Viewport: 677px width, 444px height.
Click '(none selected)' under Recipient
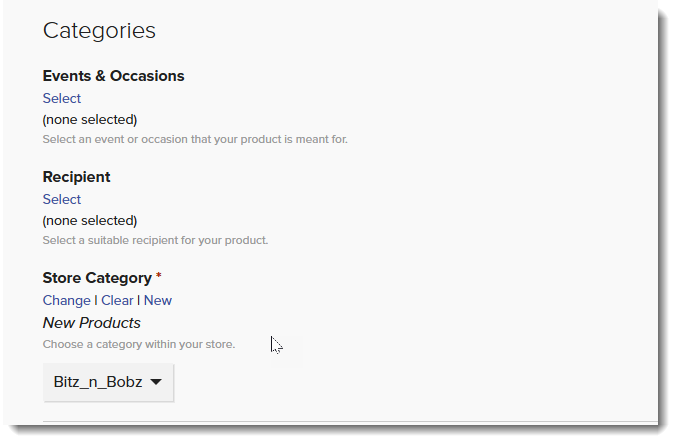[90, 220]
